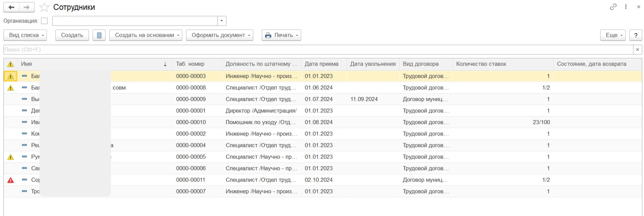644x216 pixels.
Task: Click red alert icon in row 0000-00011
Action: (x=11, y=180)
